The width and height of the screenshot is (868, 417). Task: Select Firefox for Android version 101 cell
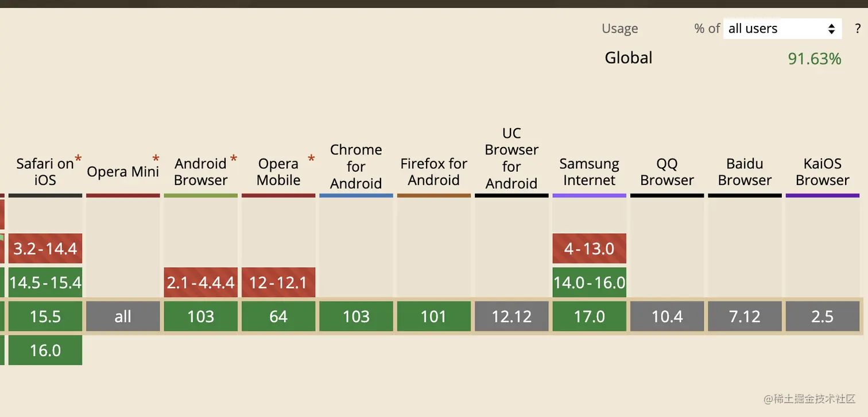[433, 316]
